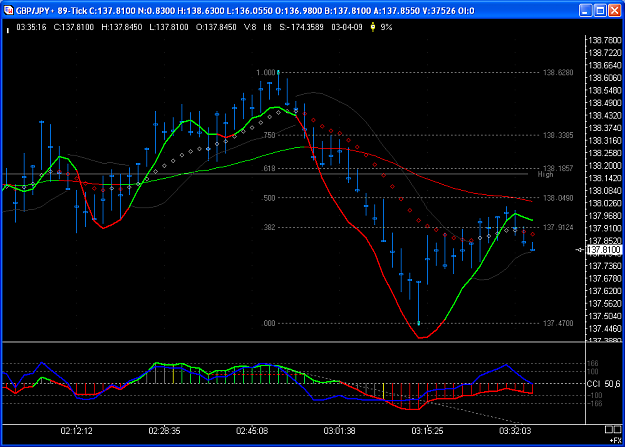Click the CCI 50.6 indicator label

click(603, 384)
